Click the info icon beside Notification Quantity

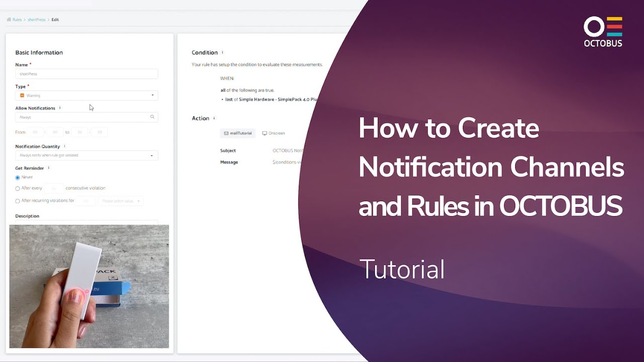coord(64,146)
